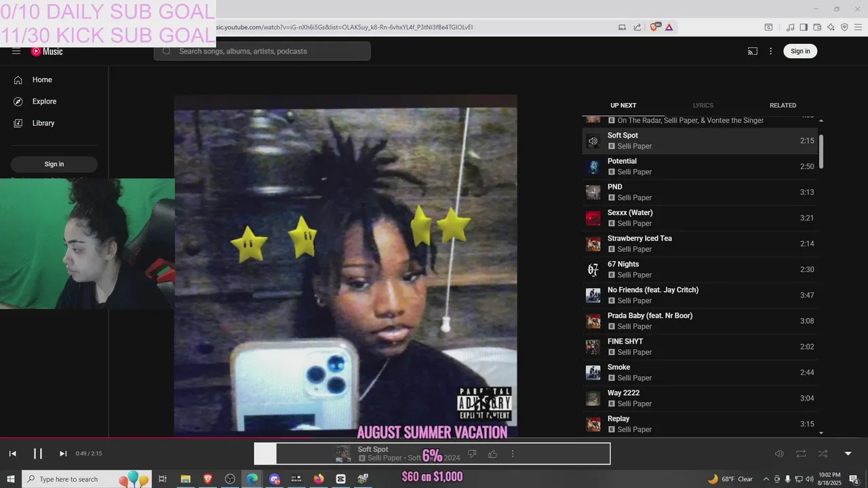Open the taskbar notification center

pos(854,479)
